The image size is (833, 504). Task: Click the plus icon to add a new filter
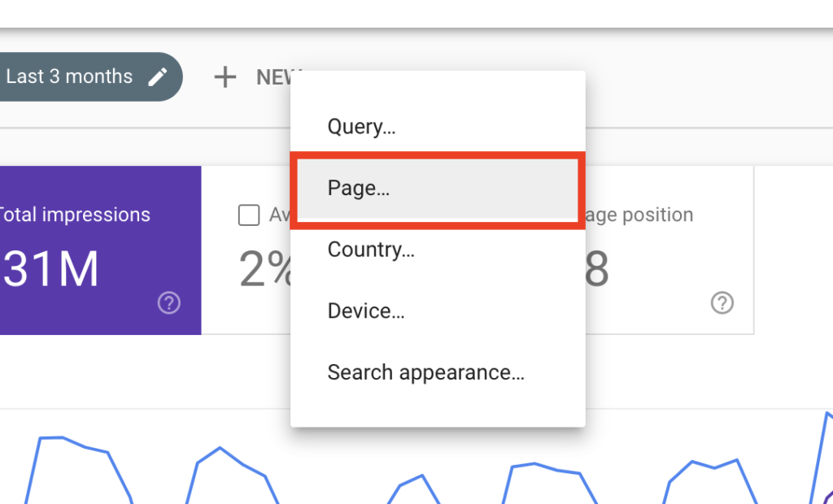[x=225, y=77]
